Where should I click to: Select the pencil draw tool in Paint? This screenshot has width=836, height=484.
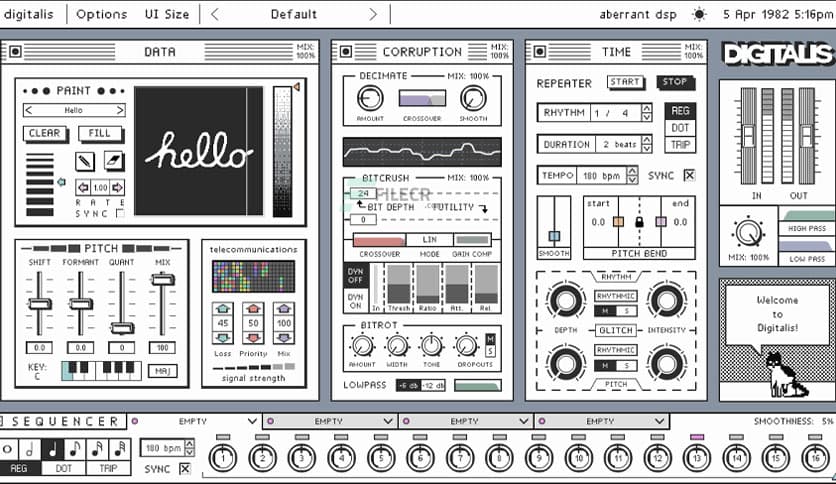[85, 161]
